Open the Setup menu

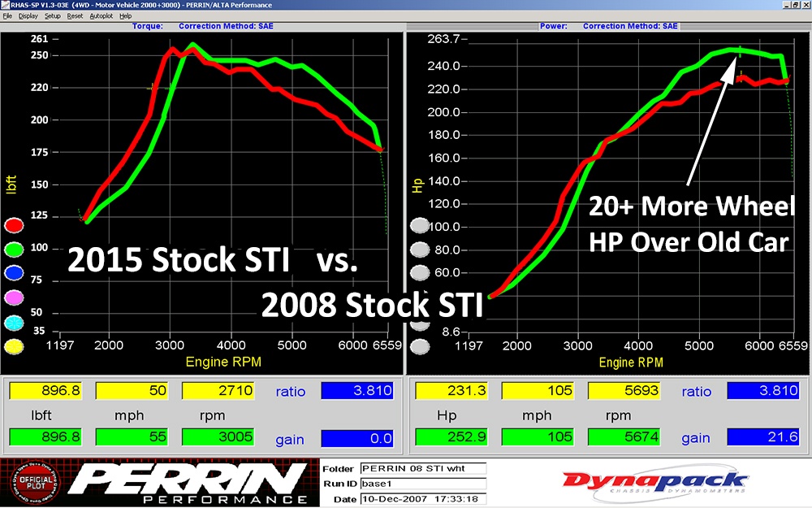[52, 16]
